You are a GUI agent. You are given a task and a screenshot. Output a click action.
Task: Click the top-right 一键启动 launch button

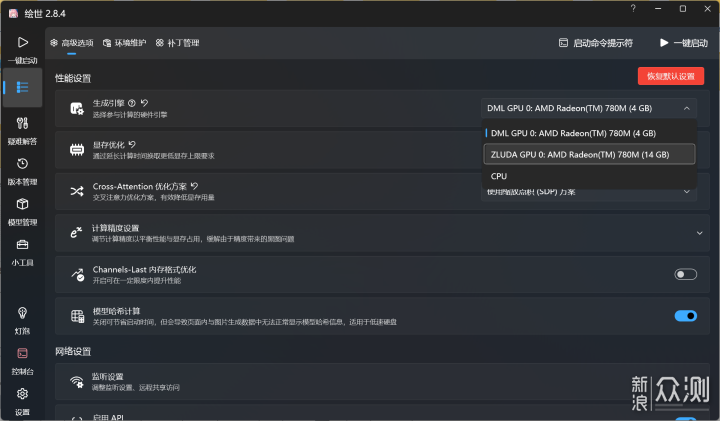tap(684, 43)
